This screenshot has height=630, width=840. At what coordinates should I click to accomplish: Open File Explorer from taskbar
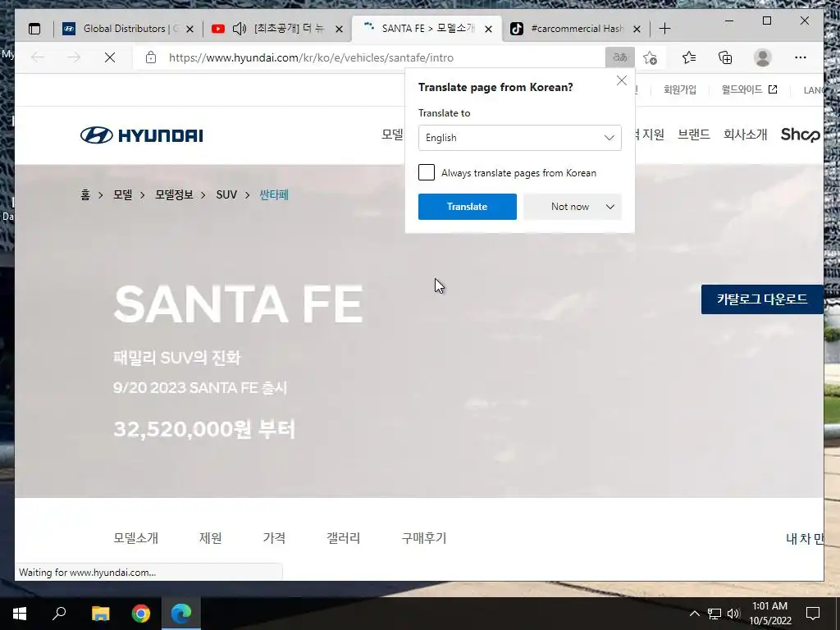pyautogui.click(x=100, y=614)
